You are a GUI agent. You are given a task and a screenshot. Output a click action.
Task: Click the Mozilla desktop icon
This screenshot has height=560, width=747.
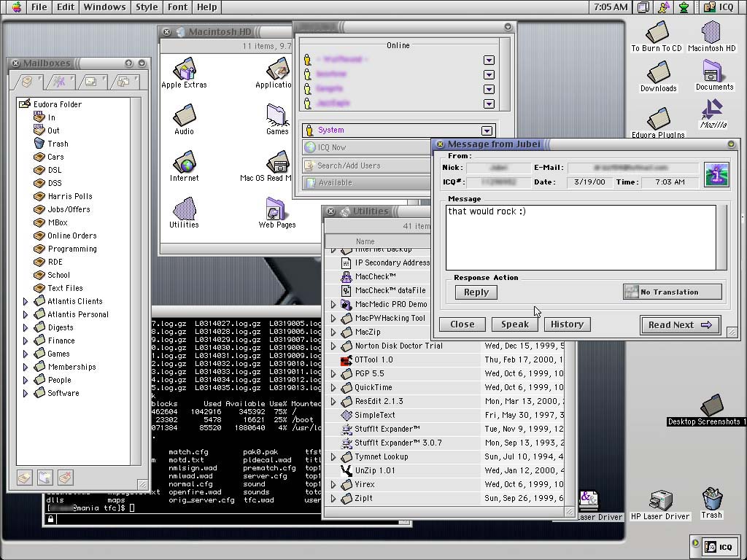coord(713,111)
